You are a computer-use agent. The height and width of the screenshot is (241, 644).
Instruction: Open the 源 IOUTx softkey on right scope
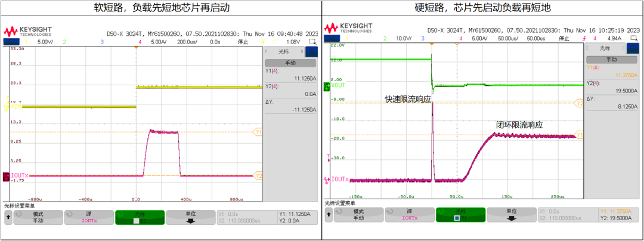point(410,214)
